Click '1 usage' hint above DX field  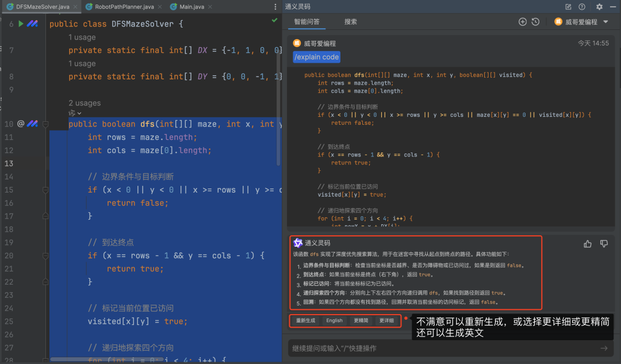click(82, 37)
